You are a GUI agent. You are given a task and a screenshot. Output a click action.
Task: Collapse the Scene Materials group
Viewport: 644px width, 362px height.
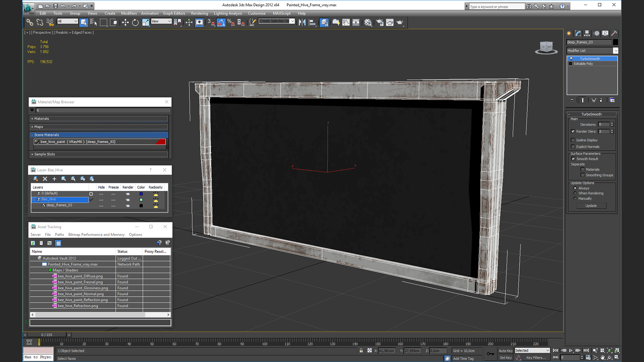(x=99, y=135)
